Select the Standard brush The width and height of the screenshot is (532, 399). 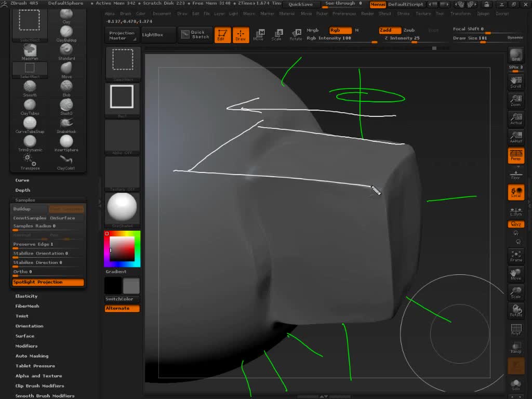[66, 52]
